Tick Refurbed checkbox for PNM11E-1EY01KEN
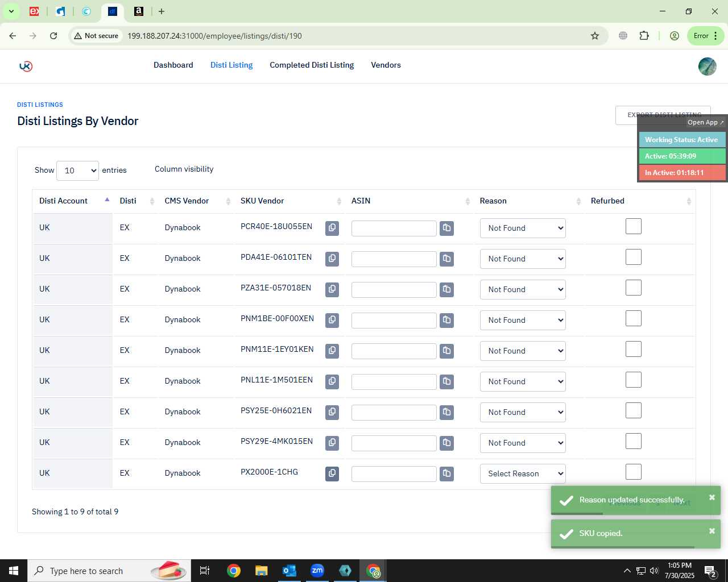Viewport: 728px width, 582px height. 634,349
